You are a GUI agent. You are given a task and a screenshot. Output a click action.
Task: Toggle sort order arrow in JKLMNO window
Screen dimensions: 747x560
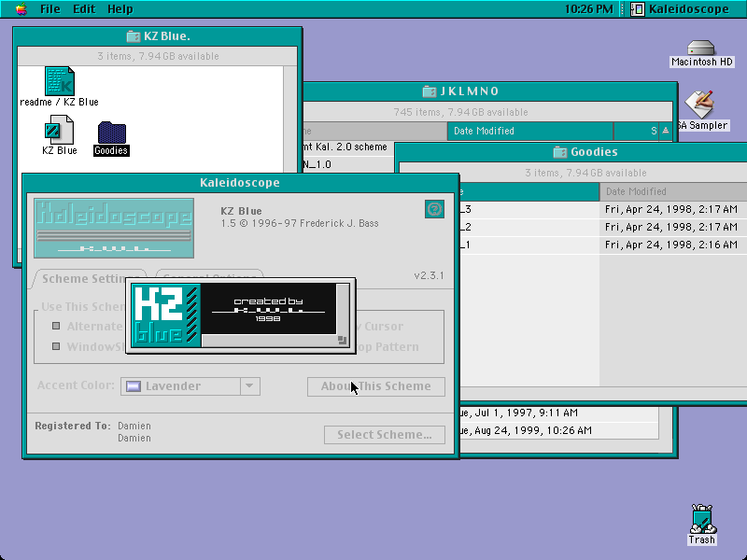666,131
